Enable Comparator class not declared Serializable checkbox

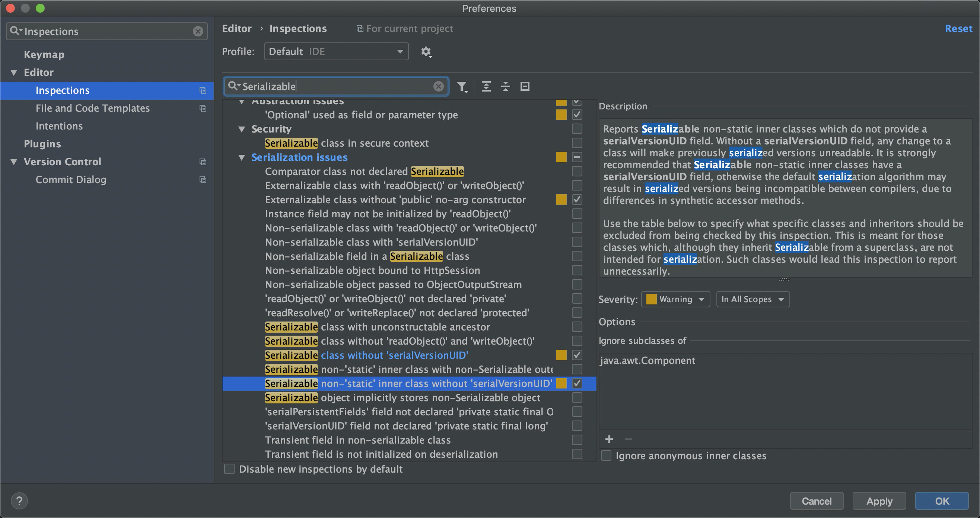tap(577, 171)
